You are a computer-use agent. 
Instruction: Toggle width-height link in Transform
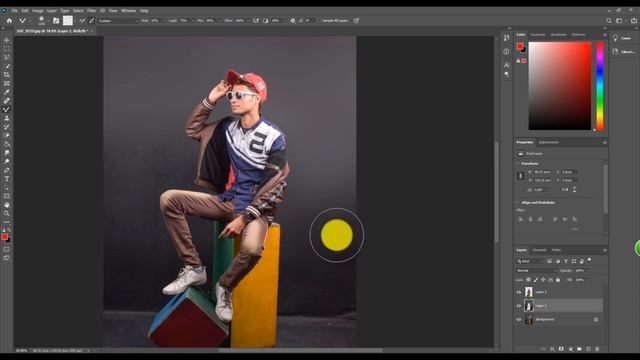pyautogui.click(x=520, y=176)
